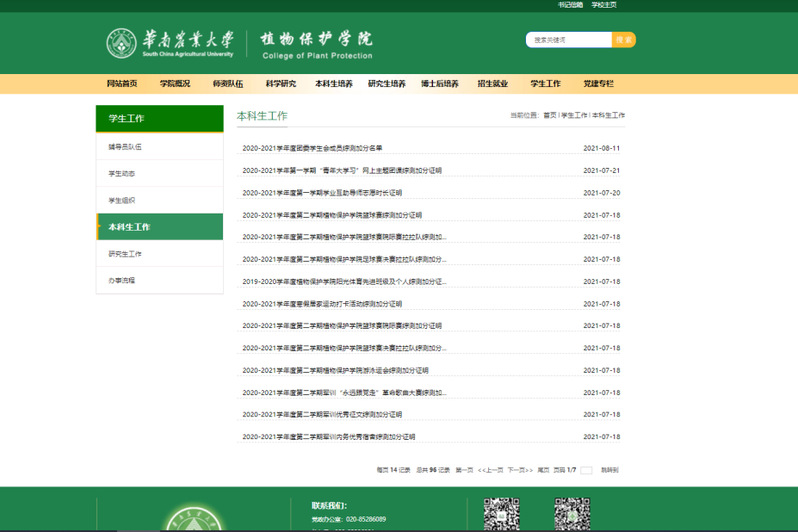The height and width of the screenshot is (532, 798).
Task: Open the 青年大学习 article link
Action: pos(341,171)
